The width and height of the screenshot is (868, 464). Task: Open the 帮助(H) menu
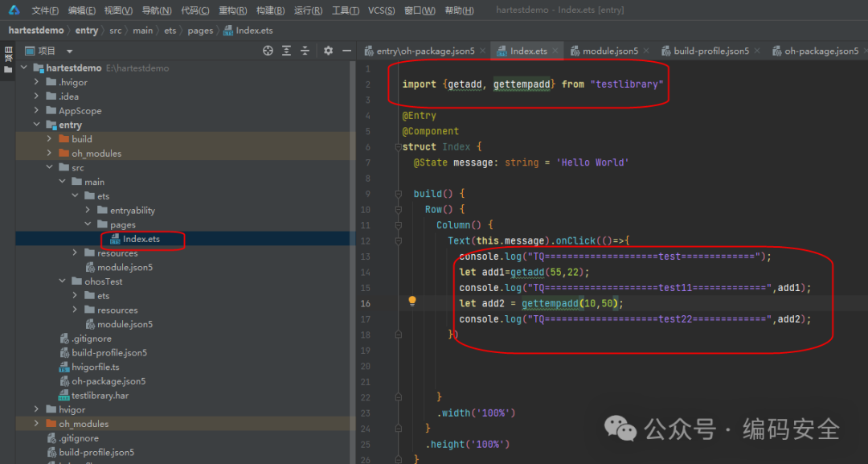tap(459, 10)
